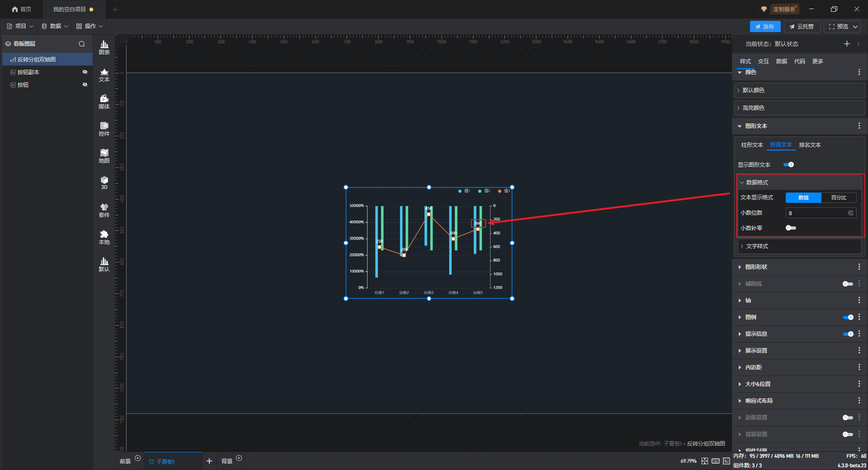Viewport: 868px width, 470px height.
Task: Disable the 图例 legend switch
Action: click(848, 317)
